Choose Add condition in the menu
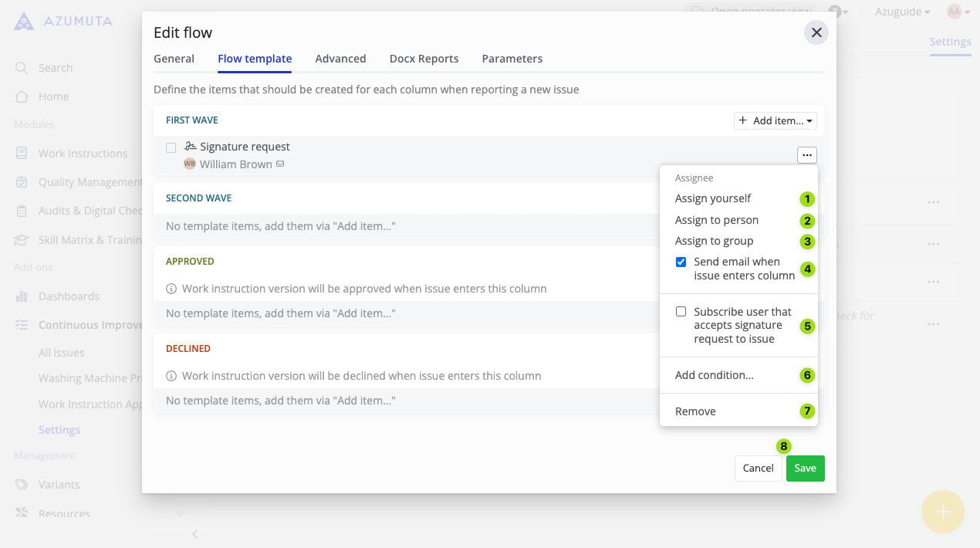Image resolution: width=980 pixels, height=548 pixels. (x=714, y=375)
